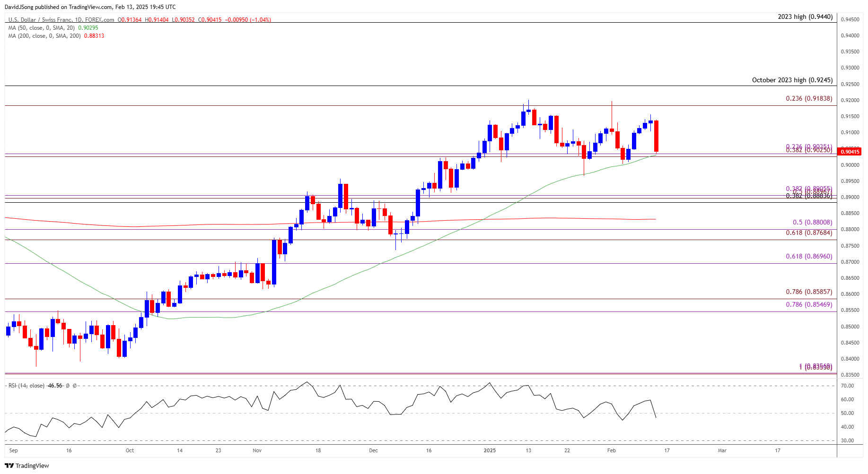Click the 0.94500 price axis label

pyautogui.click(x=850, y=19)
